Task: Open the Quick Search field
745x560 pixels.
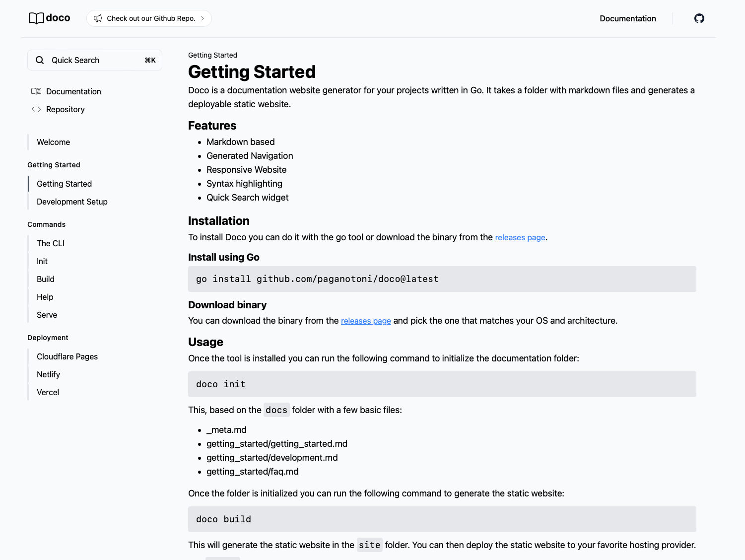Action: (94, 60)
